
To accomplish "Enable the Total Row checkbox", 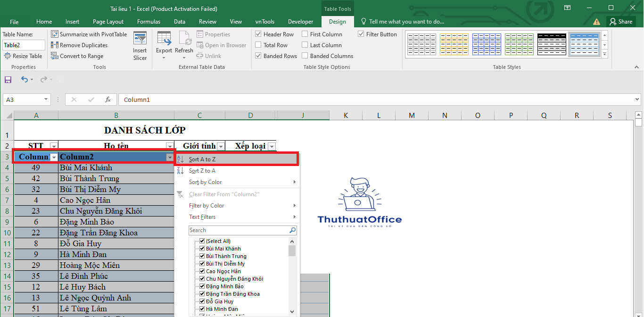I will tap(258, 45).
